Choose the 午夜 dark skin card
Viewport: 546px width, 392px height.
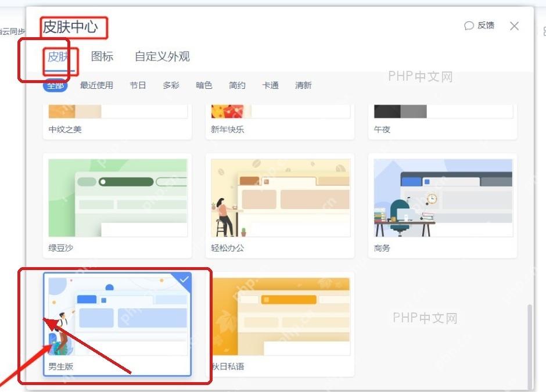[x=443, y=122]
